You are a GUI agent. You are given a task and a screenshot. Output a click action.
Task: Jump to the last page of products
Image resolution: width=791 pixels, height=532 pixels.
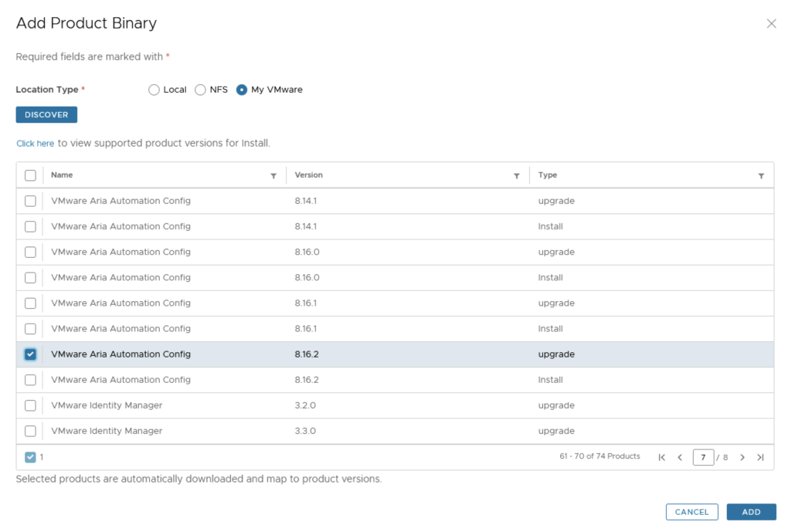(x=760, y=457)
